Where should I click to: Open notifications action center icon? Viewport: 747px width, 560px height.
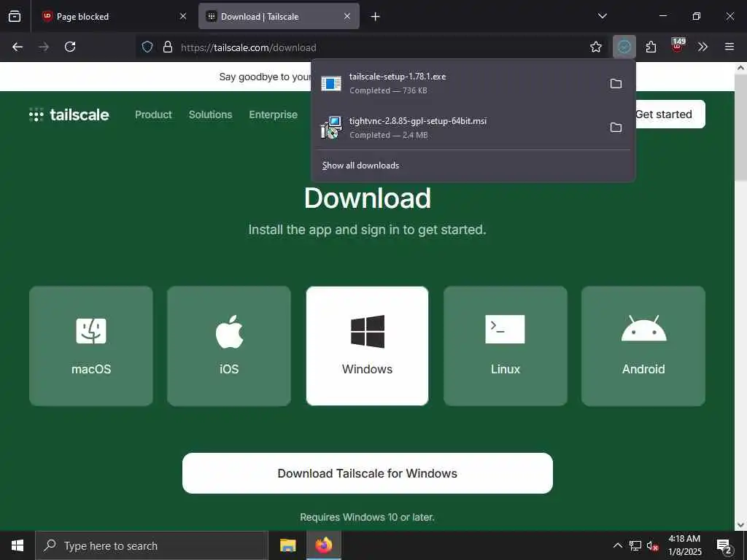(724, 545)
